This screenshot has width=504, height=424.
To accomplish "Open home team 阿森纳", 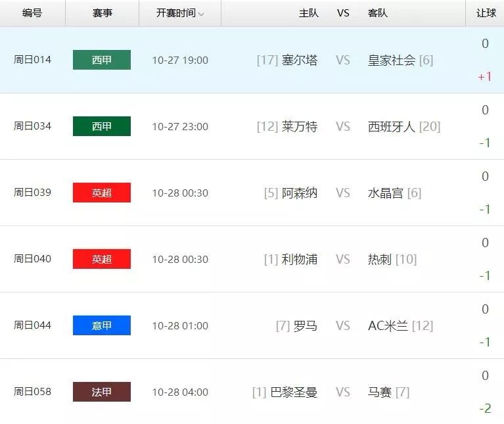I will tap(300, 193).
